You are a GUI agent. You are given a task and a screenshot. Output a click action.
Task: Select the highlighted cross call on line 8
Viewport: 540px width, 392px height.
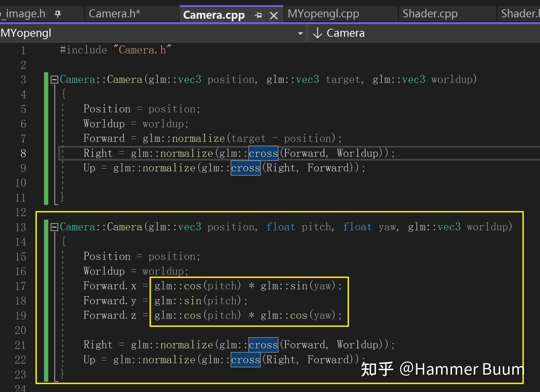coord(263,153)
